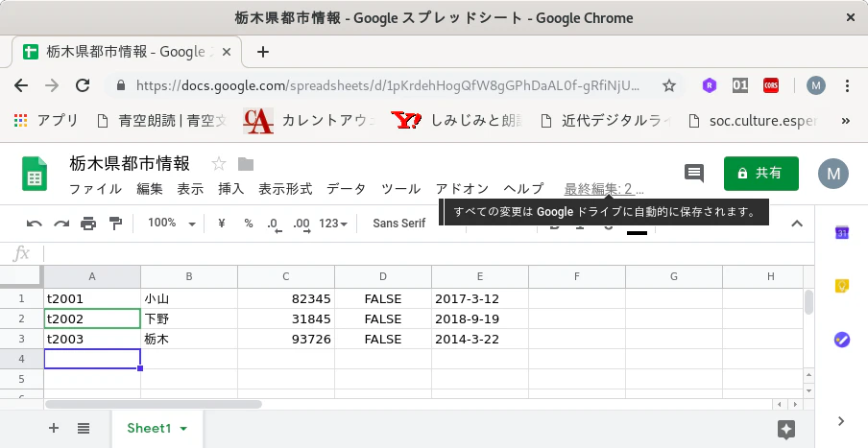Image resolution: width=868 pixels, height=448 pixels.
Task: Click scroll right arrow at sheet bottom
Action: [x=795, y=404]
